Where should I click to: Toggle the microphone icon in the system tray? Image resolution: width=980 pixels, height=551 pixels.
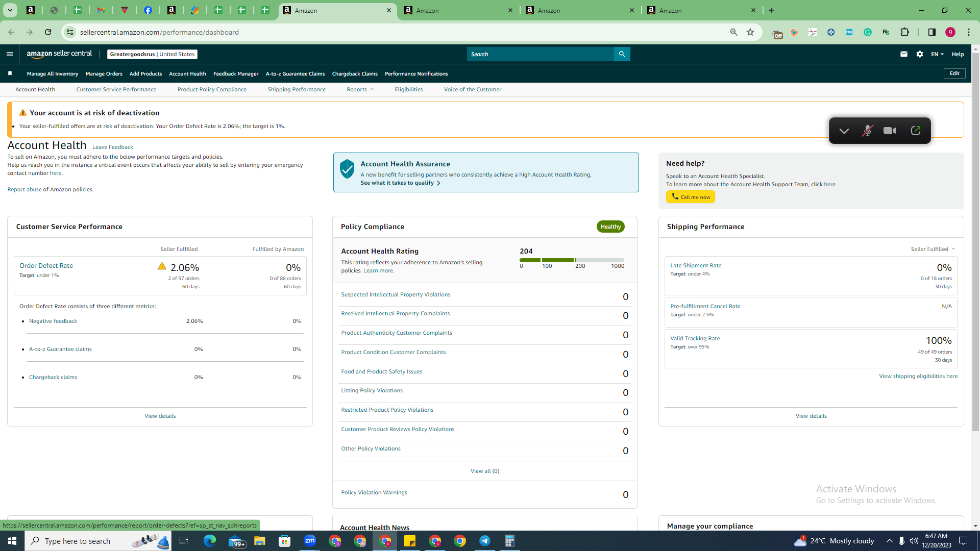point(902,541)
